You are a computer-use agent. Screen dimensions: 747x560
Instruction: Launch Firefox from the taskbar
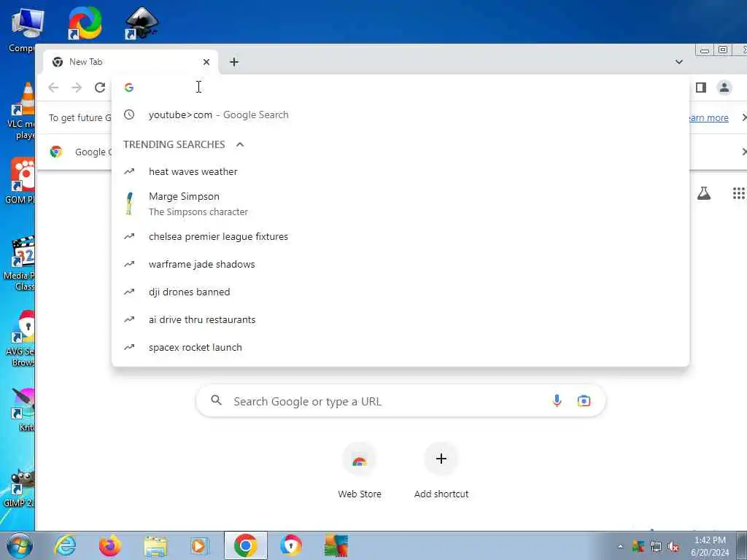110,545
